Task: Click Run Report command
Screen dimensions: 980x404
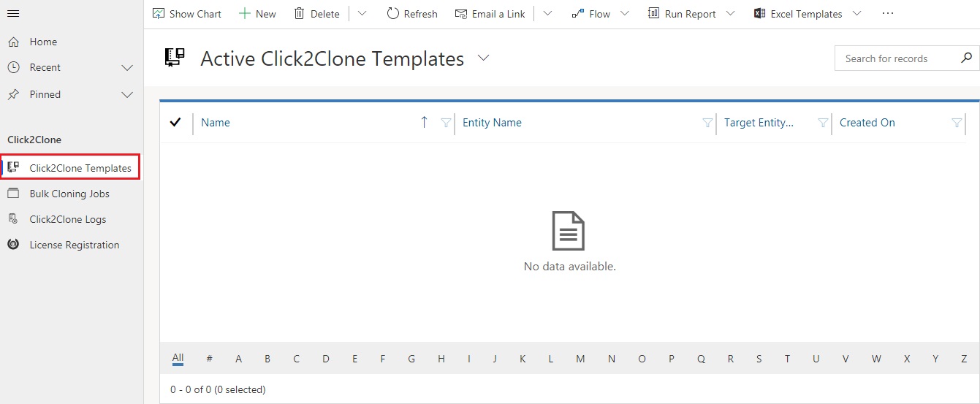Action: click(683, 14)
